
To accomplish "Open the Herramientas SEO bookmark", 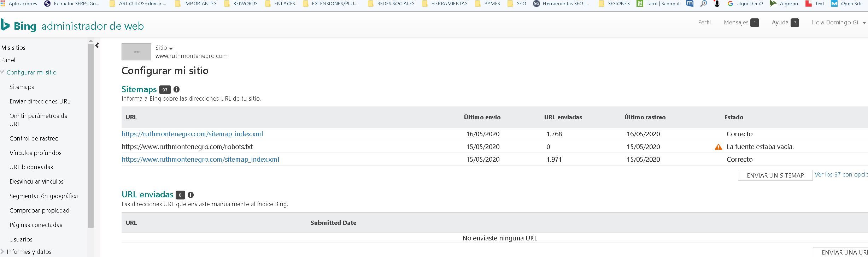I will click(x=561, y=4).
